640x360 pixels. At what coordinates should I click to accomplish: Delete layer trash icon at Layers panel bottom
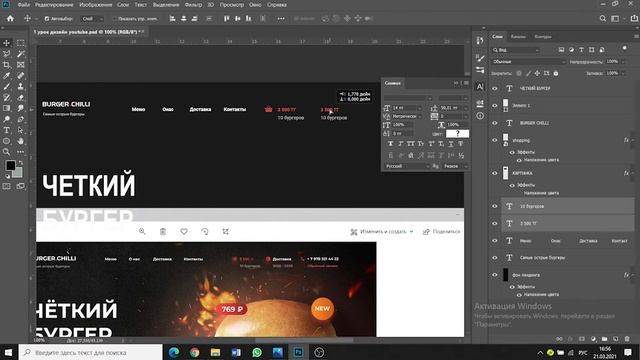point(627,339)
